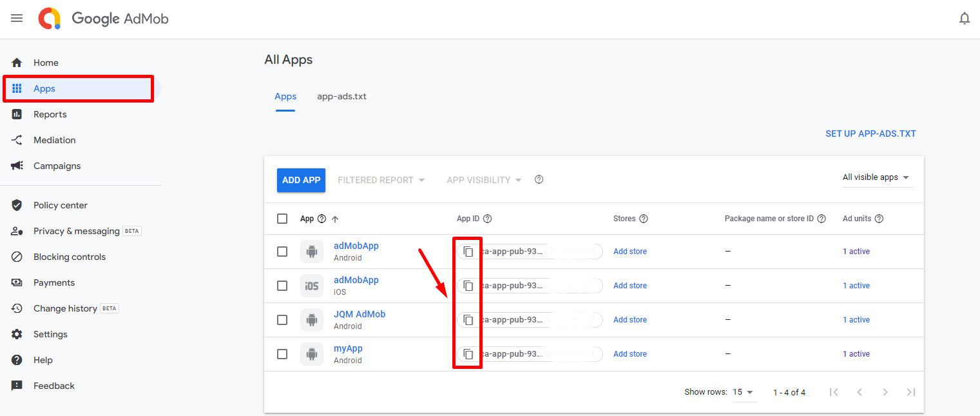
Task: Click SET UP APP-ADS.TXT link
Action: [870, 134]
